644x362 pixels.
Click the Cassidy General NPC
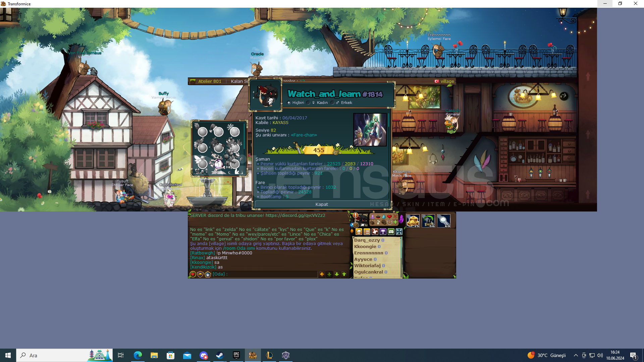click(452, 124)
